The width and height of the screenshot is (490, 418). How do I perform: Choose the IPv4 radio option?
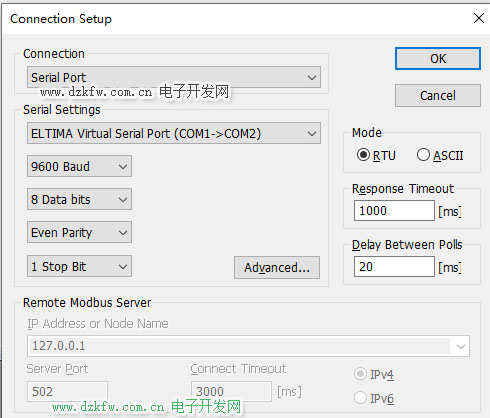(360, 374)
